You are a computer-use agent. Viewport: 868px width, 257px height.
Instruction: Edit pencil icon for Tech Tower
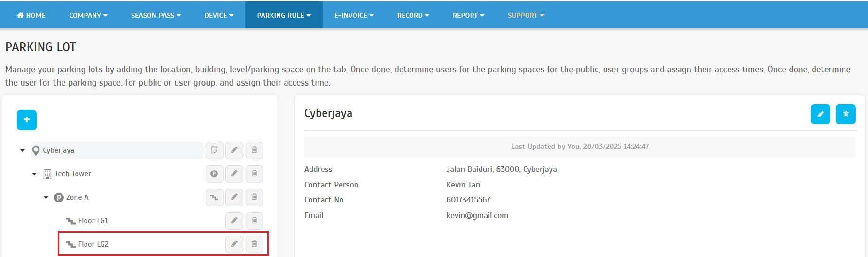tap(234, 174)
